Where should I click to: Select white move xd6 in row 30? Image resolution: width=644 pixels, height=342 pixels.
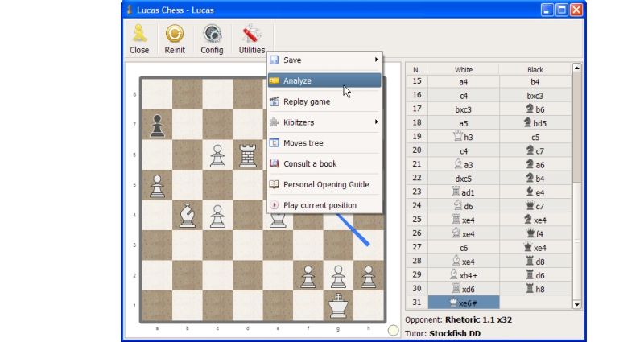464,289
